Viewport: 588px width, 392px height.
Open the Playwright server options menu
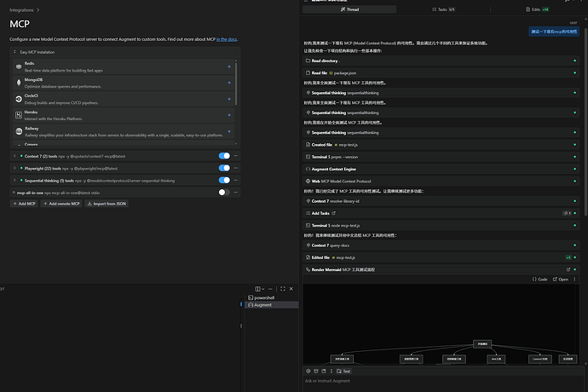[236, 168]
